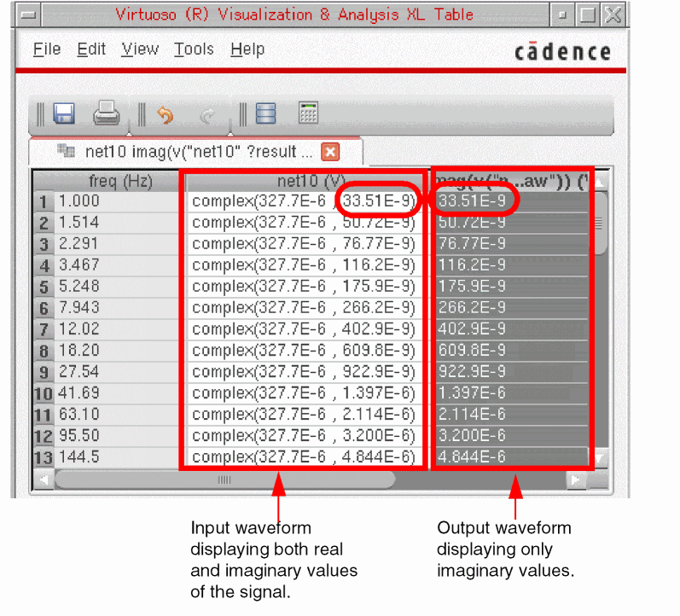Click the horizontal scrollbar thumb
680x616 pixels.
[224, 479]
